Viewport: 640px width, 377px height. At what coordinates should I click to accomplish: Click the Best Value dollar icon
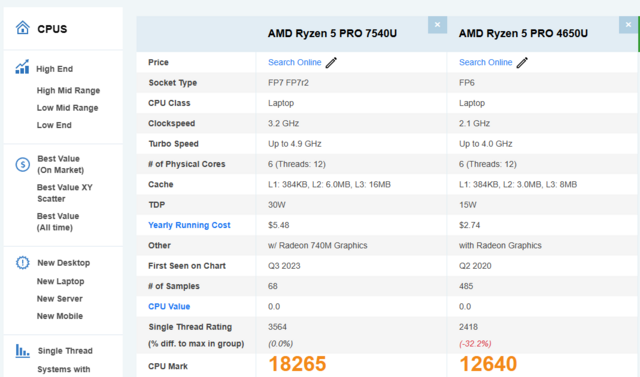click(22, 164)
